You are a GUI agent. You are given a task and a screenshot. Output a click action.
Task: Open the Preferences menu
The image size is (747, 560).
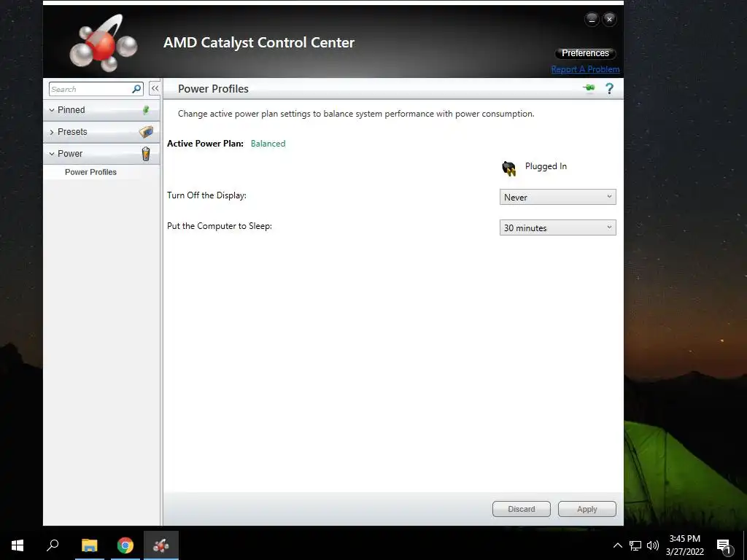pyautogui.click(x=585, y=52)
